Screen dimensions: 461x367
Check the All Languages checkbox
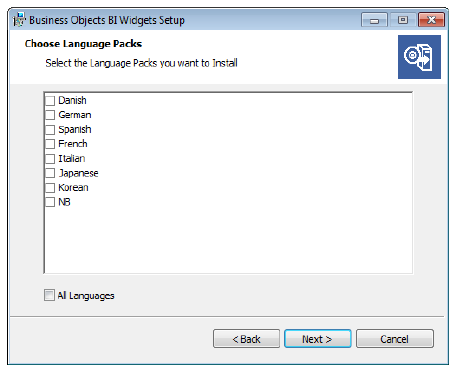(49, 295)
